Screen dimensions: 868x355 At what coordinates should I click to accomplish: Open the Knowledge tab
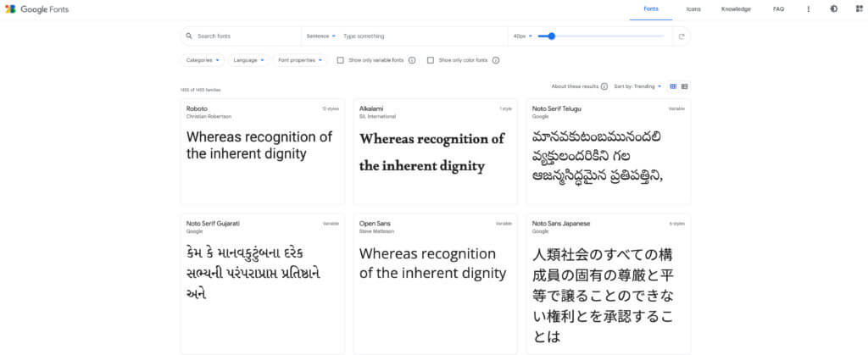(736, 8)
